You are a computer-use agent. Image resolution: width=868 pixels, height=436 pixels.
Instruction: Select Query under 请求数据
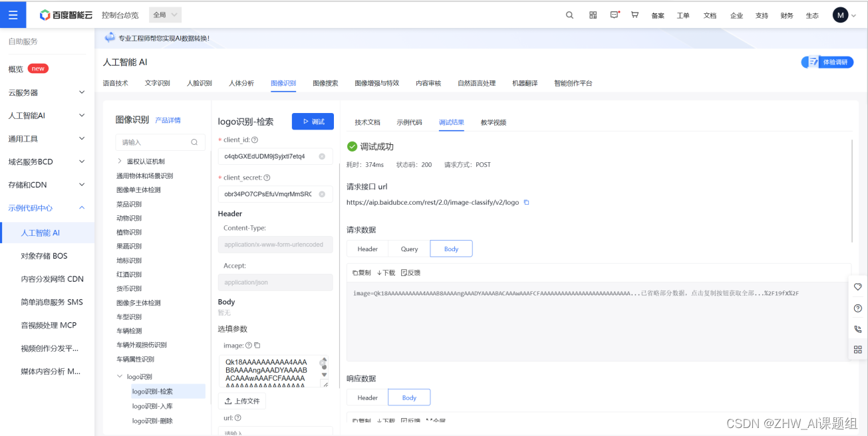point(410,249)
